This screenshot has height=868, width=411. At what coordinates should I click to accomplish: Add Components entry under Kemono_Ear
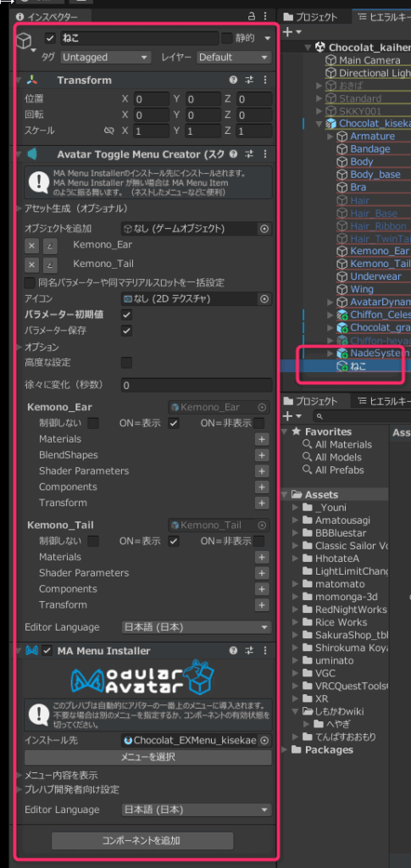(262, 487)
